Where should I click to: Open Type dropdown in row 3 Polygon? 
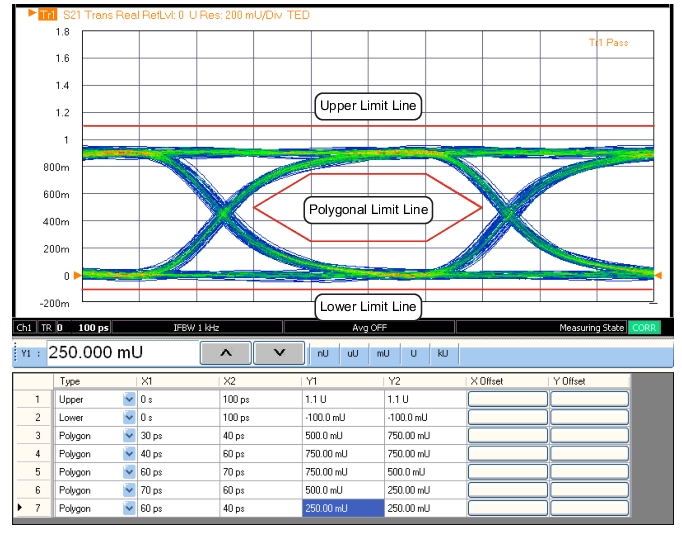tap(129, 436)
